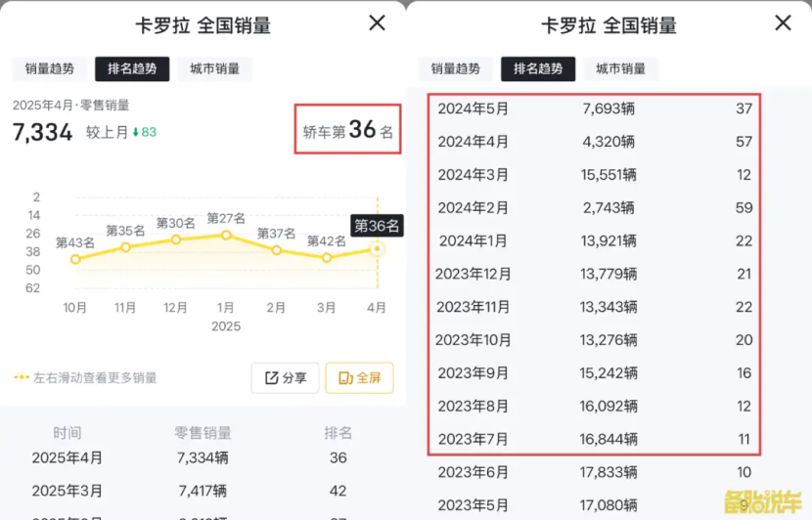The width and height of the screenshot is (812, 520).
Task: Select 排名趋势 tab in right panel
Action: pos(538,68)
